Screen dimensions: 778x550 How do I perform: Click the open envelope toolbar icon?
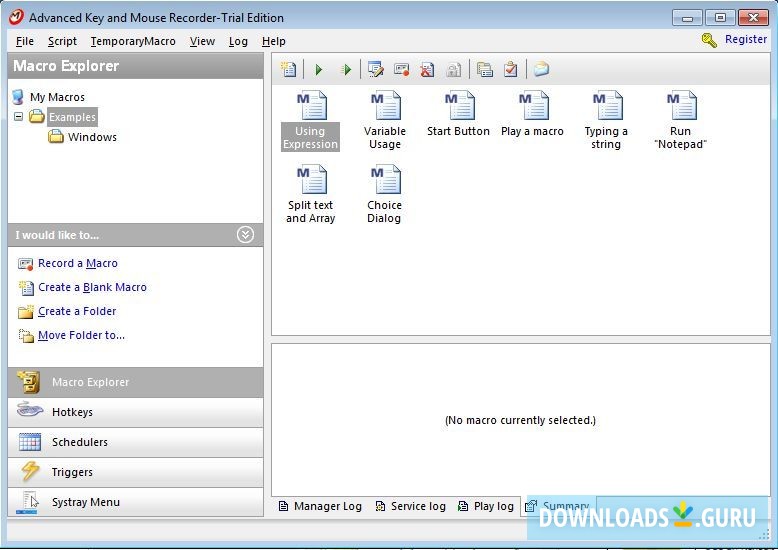tap(541, 69)
